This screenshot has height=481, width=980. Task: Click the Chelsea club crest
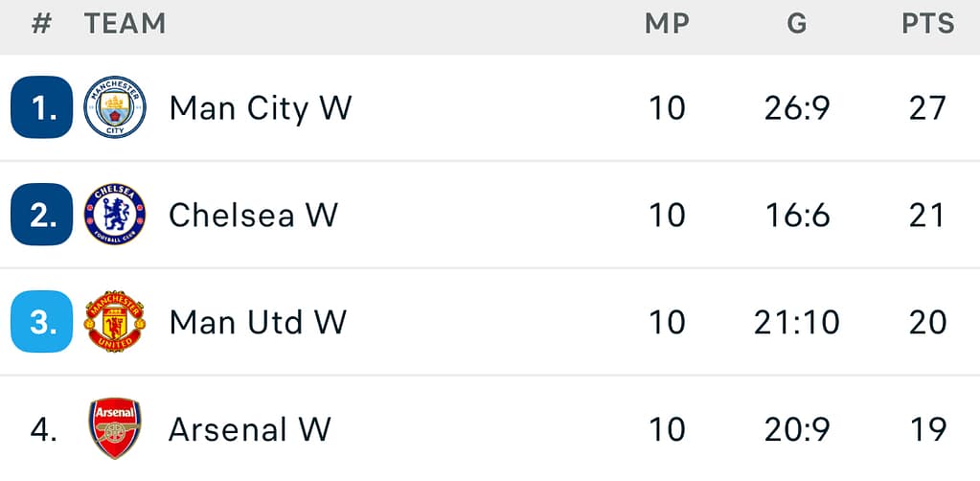coord(115,215)
